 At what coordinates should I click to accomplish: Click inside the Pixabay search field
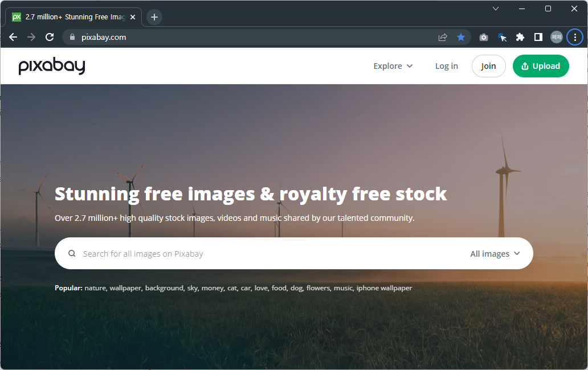(x=228, y=253)
